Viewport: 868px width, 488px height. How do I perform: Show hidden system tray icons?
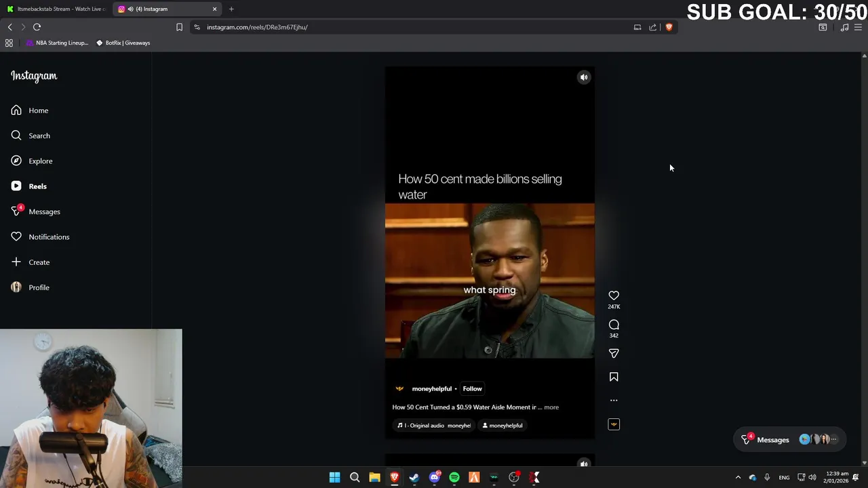738,478
